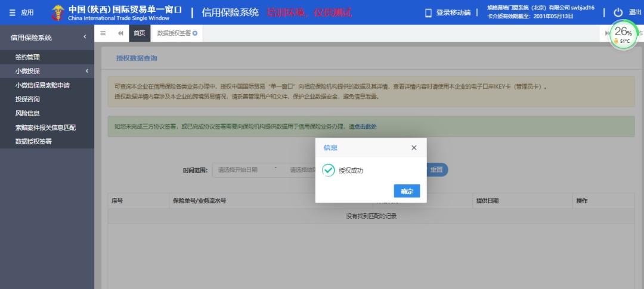Click the 应用 hamburger menu icon
Screen dimensions: 644x289
click(13, 13)
